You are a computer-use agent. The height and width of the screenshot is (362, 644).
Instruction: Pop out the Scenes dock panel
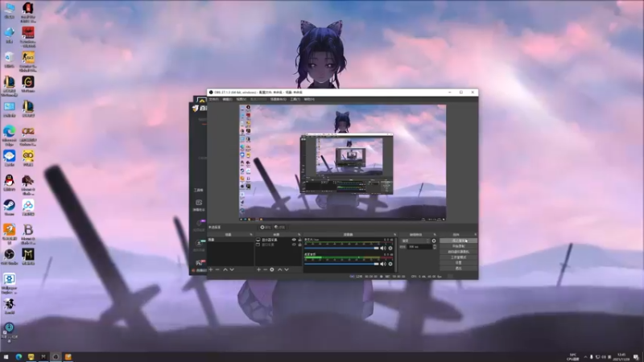pos(251,235)
